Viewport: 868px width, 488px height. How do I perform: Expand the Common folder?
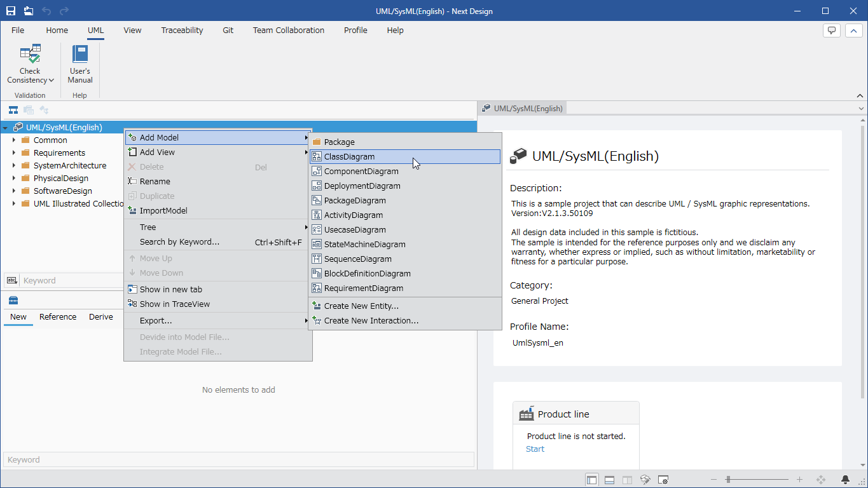(x=14, y=140)
